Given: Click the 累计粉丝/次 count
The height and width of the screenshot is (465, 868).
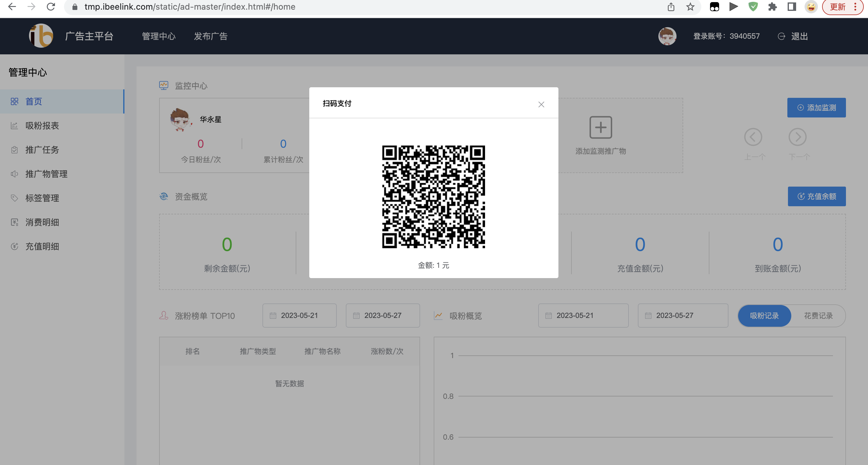Looking at the screenshot, I should (283, 144).
